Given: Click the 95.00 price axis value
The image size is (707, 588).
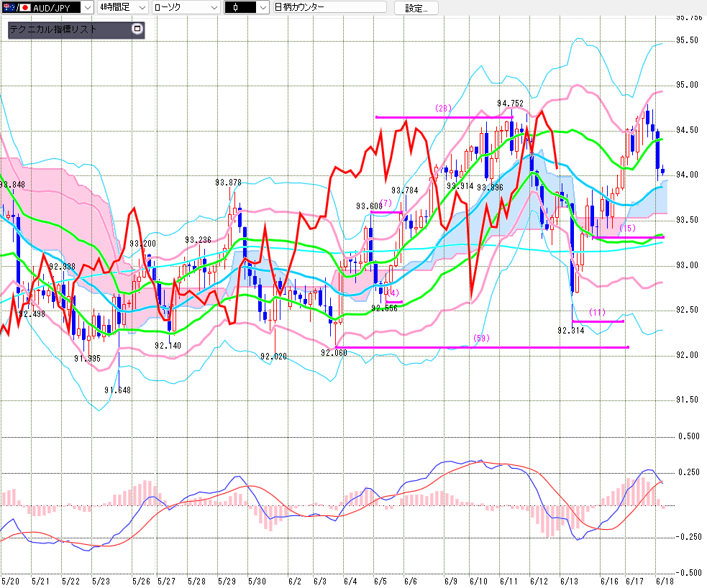Looking at the screenshot, I should point(687,85).
